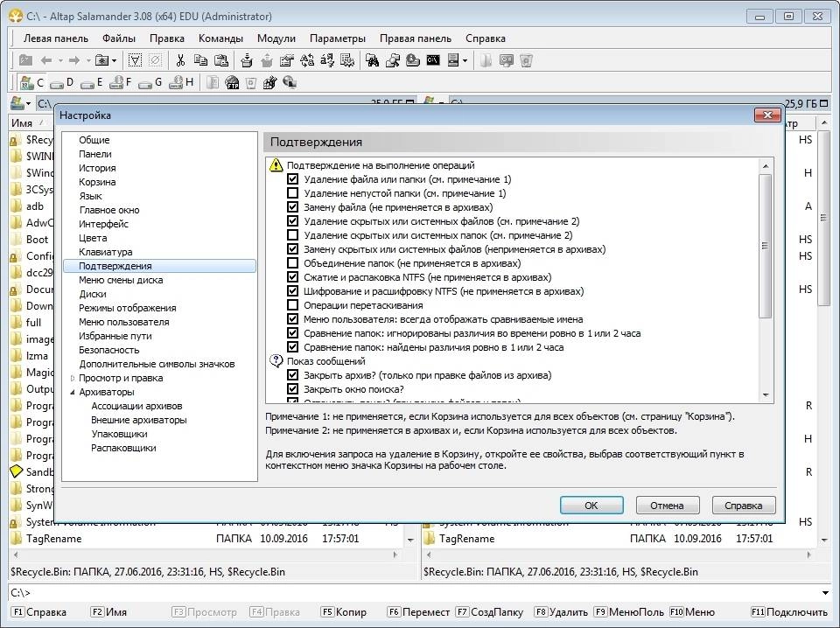The width and height of the screenshot is (840, 628).
Task: Switch to drive D in drive bar
Action: click(61, 82)
